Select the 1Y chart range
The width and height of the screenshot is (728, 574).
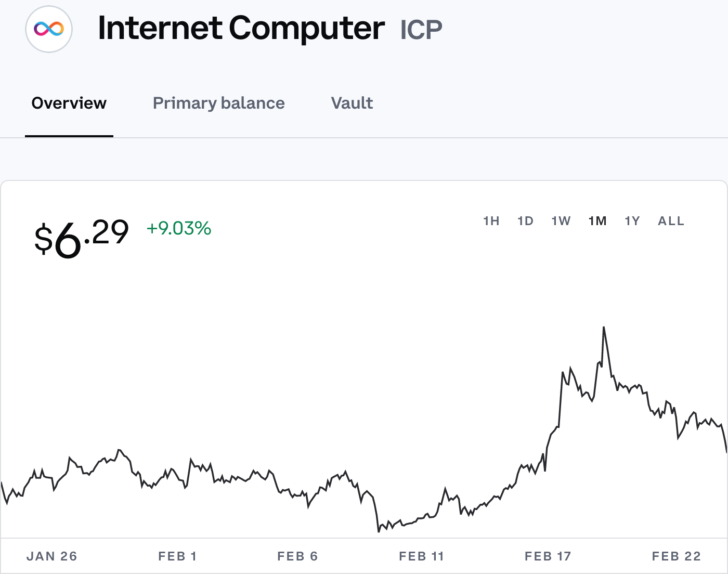tap(632, 221)
